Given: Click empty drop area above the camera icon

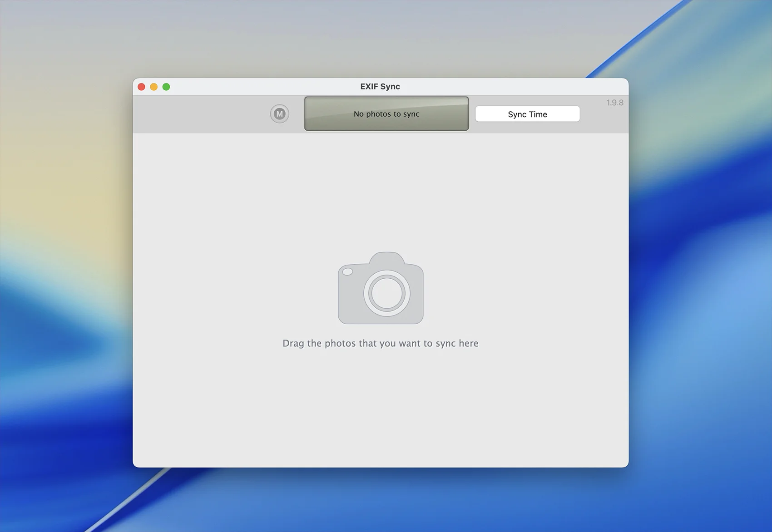Looking at the screenshot, I should tap(380, 191).
